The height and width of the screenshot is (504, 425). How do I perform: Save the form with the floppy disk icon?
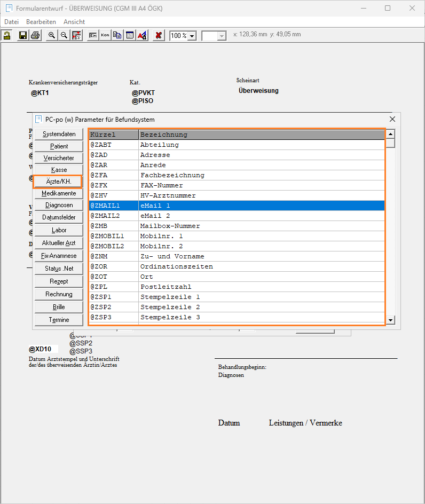click(23, 35)
